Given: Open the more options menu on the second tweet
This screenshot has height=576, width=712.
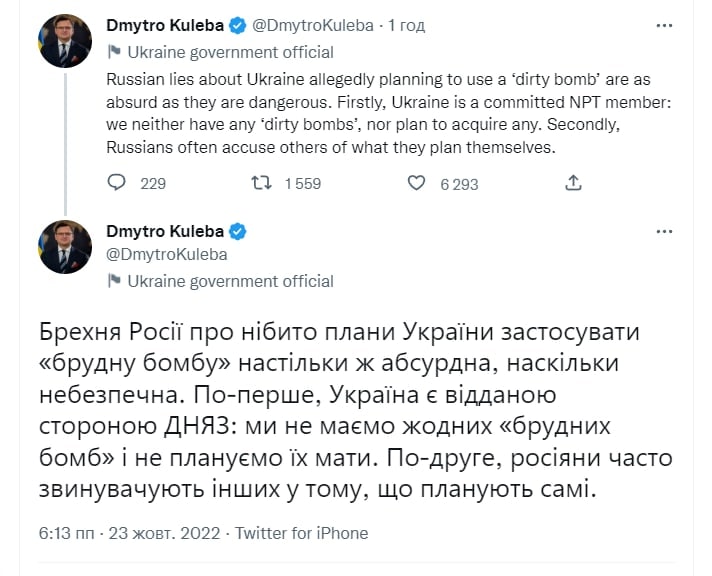Looking at the screenshot, I should [663, 231].
